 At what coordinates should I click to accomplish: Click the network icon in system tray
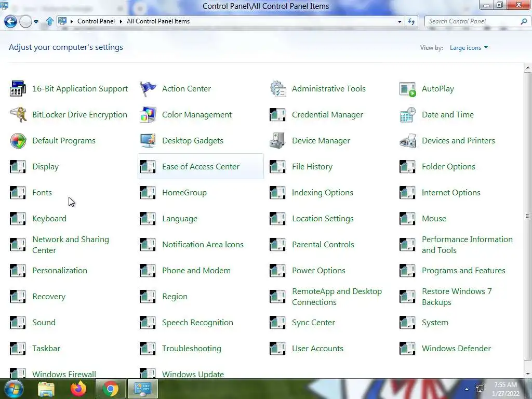point(480,389)
